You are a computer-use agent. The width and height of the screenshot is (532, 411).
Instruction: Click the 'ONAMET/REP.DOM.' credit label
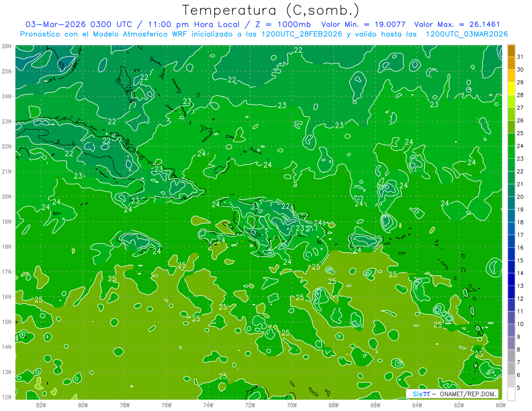(x=467, y=394)
